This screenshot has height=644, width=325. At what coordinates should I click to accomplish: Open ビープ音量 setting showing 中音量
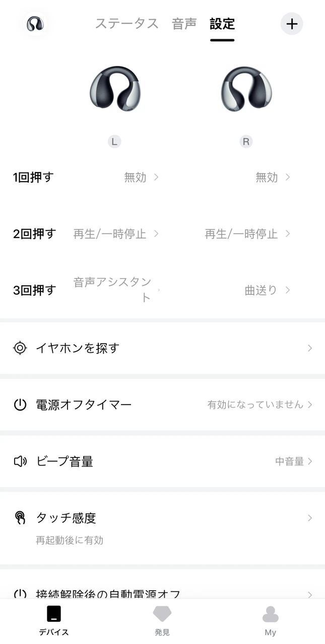pyautogui.click(x=293, y=461)
